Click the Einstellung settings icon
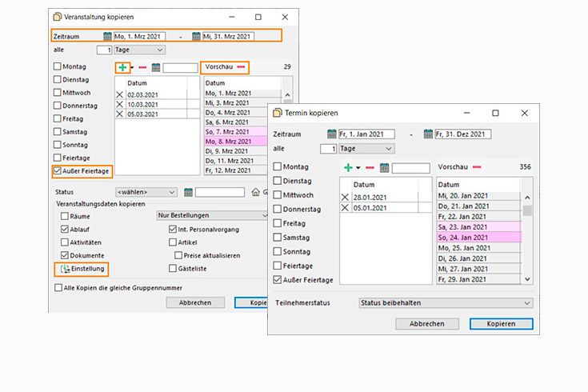This screenshot has width=588, height=392. coord(66,270)
